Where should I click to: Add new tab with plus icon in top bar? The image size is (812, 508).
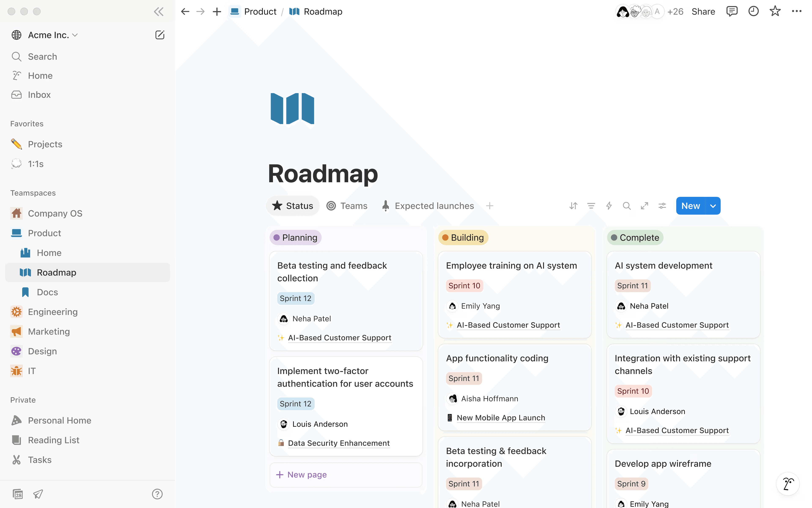(x=217, y=12)
